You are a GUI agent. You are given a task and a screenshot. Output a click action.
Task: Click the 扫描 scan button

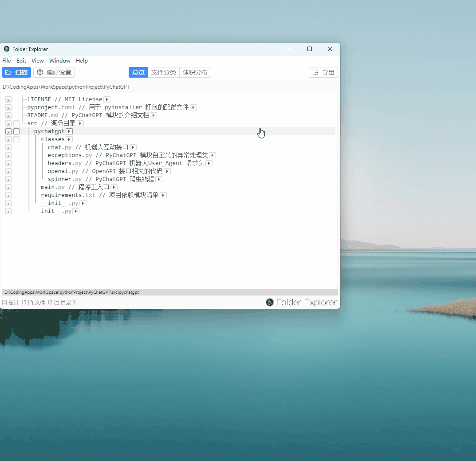pyautogui.click(x=16, y=72)
